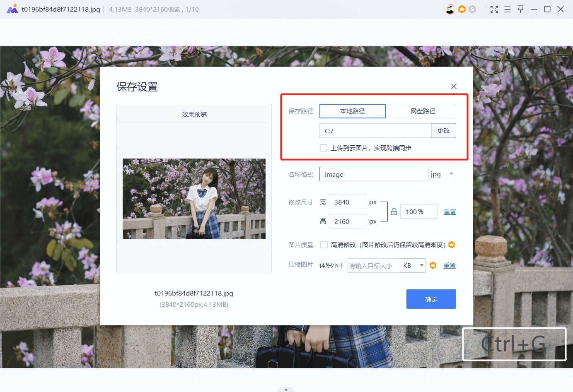Screen dimensions: 573x392
Task: Close the 保存设置 dialog
Action: [454, 86]
